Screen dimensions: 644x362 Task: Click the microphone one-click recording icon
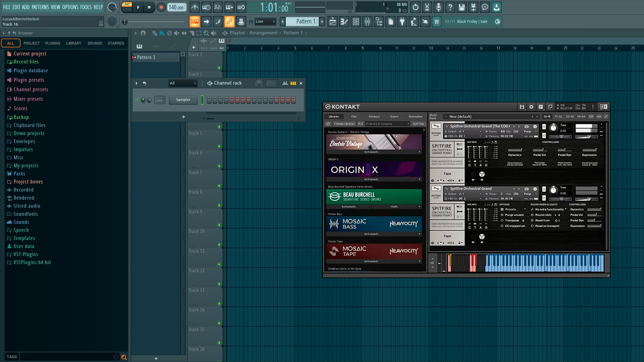click(x=438, y=7)
